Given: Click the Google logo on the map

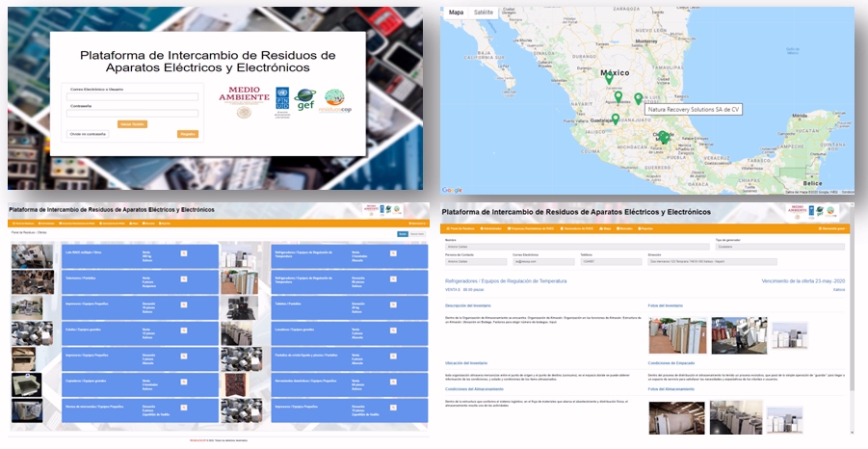Looking at the screenshot, I should pyautogui.click(x=453, y=190).
